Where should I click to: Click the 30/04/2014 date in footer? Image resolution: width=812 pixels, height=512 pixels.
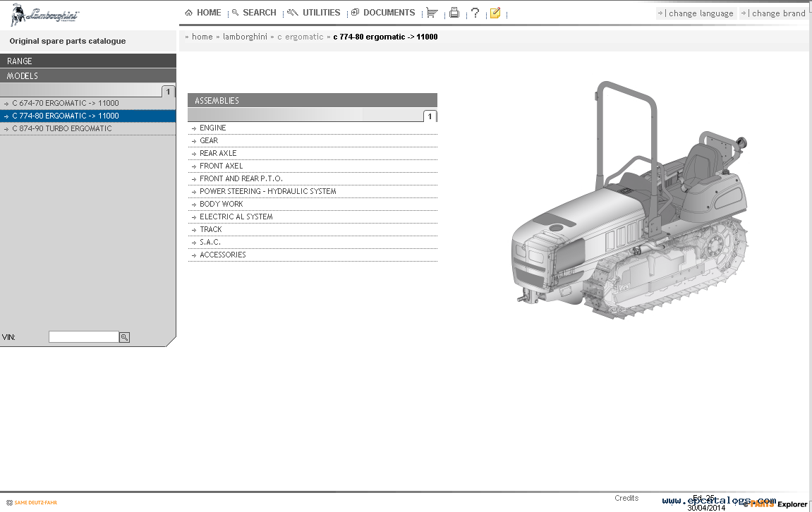pyautogui.click(x=706, y=508)
